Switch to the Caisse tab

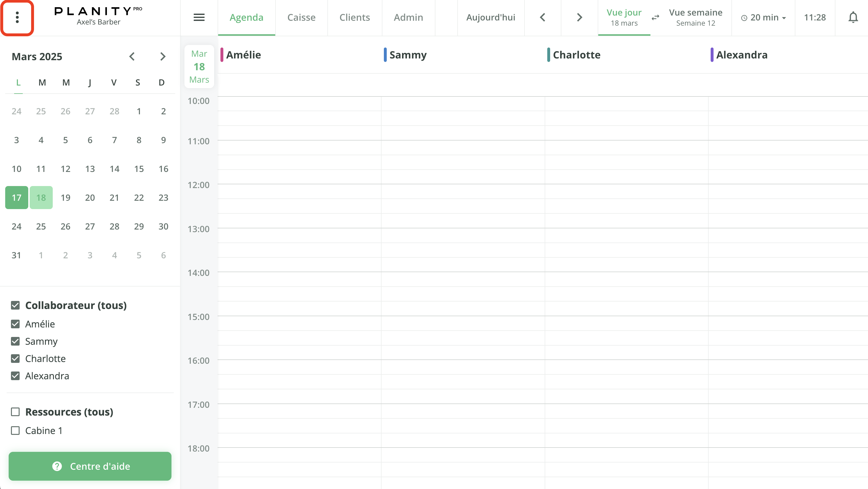pos(301,17)
